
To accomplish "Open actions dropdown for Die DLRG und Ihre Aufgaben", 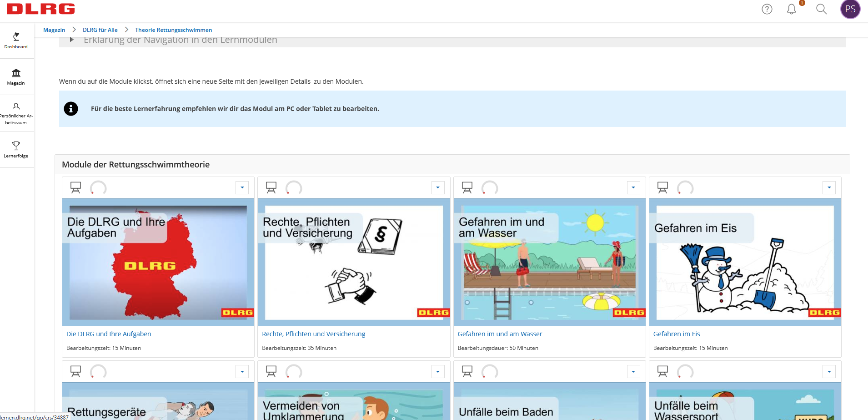I will (242, 187).
